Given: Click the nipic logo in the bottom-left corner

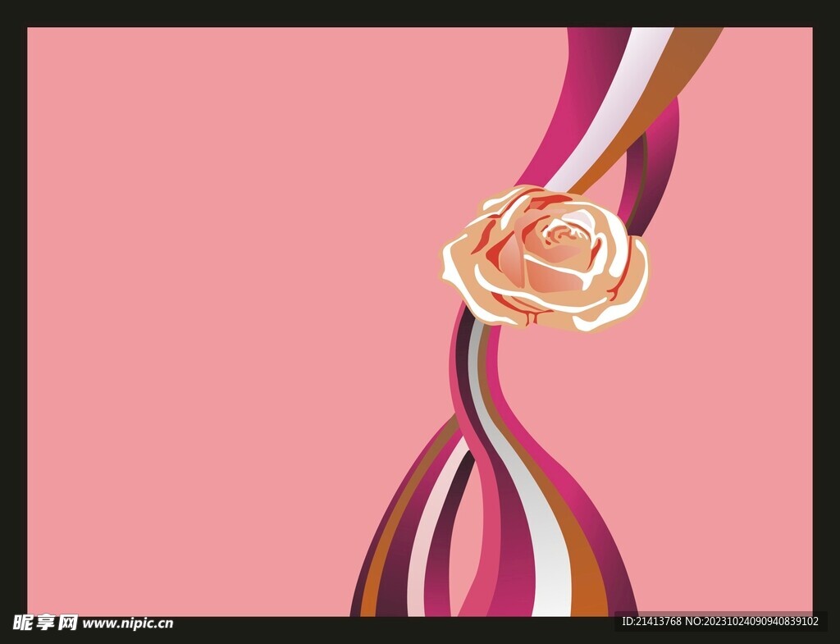Looking at the screenshot, I should pyautogui.click(x=45, y=623).
